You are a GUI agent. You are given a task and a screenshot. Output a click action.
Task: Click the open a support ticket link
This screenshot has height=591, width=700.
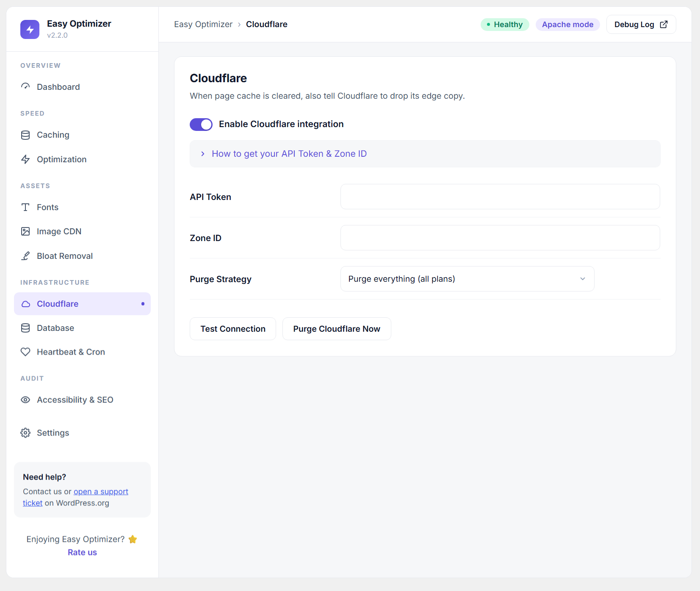point(101,491)
